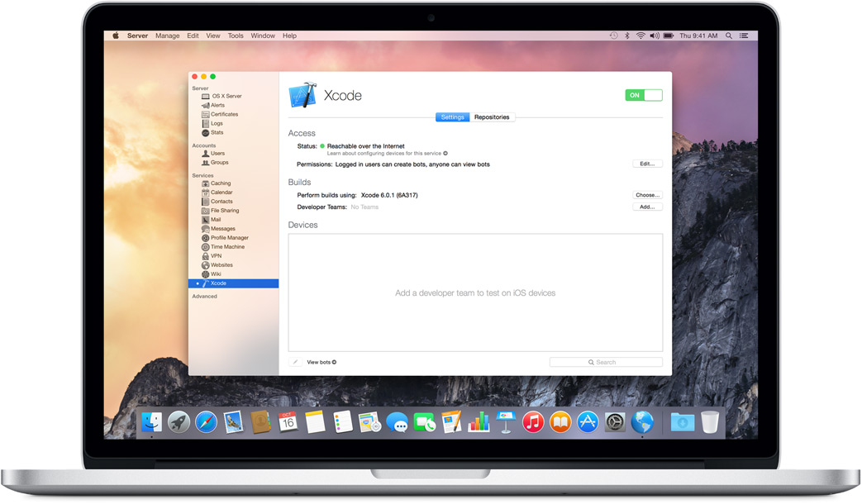
Task: Open the Websites service
Action: pyautogui.click(x=221, y=265)
